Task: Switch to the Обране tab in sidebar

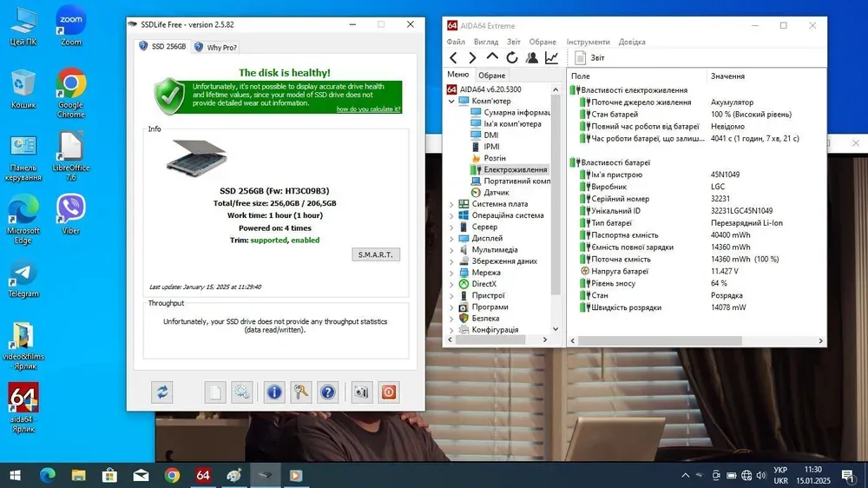Action: [491, 76]
